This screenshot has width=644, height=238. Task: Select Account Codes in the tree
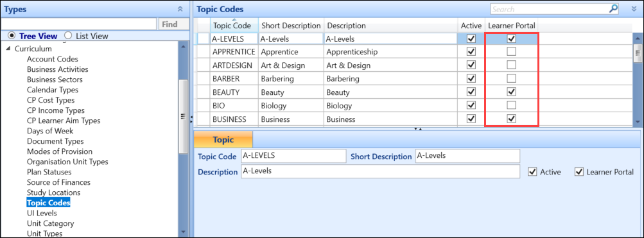(52, 59)
